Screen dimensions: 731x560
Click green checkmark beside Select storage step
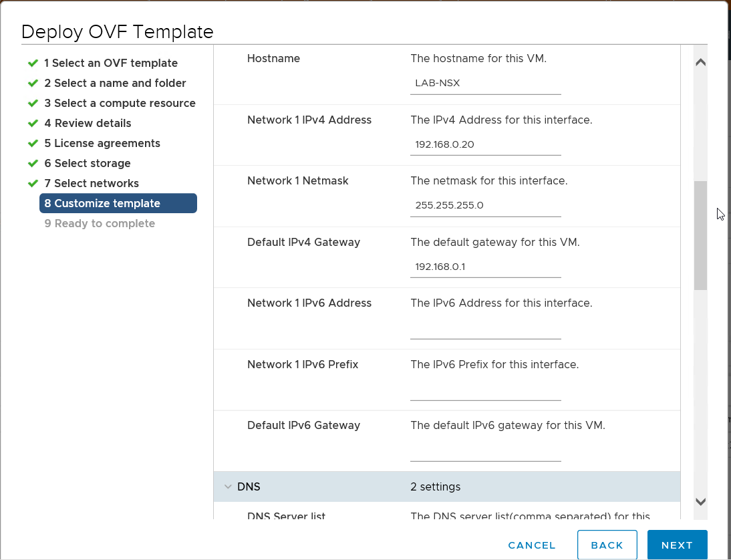[33, 163]
